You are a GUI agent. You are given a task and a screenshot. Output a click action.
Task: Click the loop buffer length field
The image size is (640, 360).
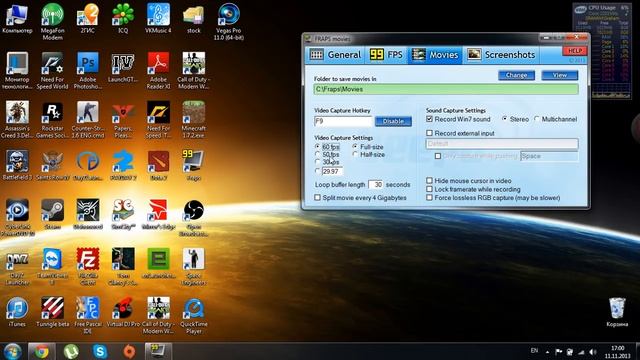coord(376,184)
